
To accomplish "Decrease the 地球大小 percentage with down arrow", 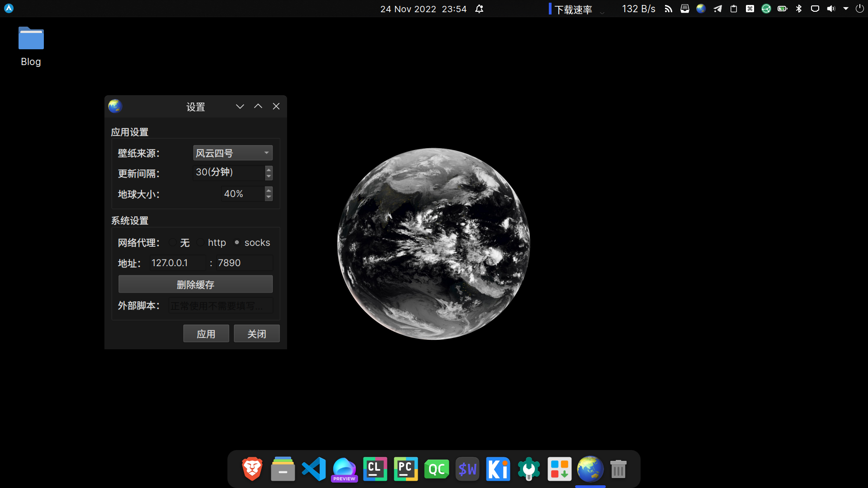I will [x=269, y=197].
